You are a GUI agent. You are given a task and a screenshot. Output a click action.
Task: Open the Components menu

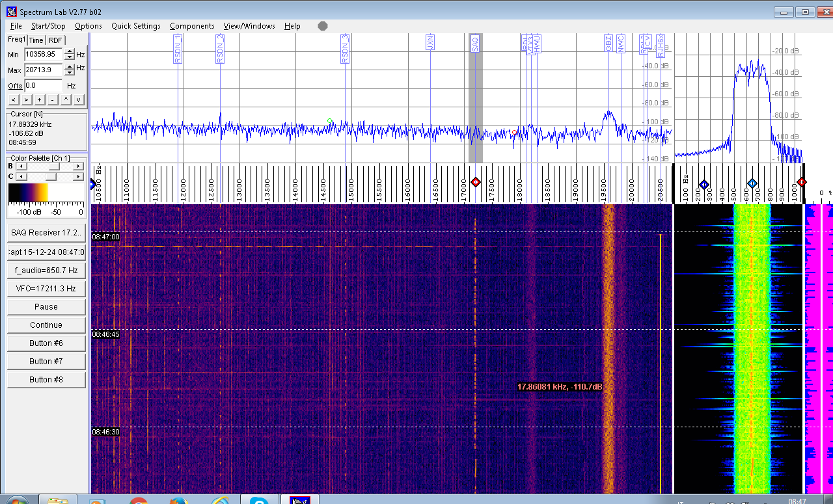(x=192, y=26)
